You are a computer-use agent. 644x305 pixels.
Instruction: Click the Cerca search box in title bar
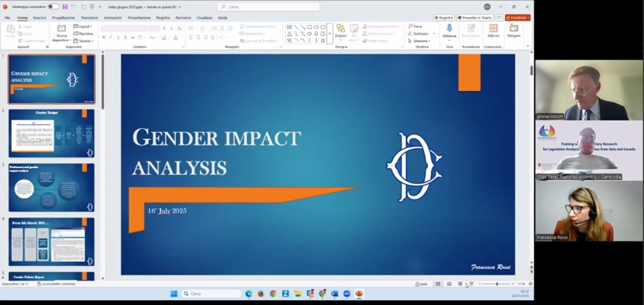click(269, 6)
